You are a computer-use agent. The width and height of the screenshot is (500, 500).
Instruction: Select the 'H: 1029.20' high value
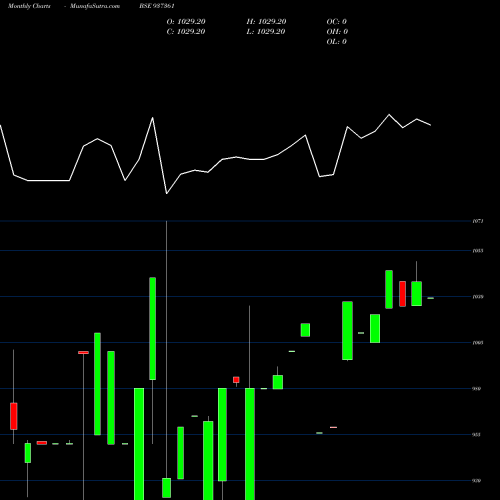pos(266,22)
